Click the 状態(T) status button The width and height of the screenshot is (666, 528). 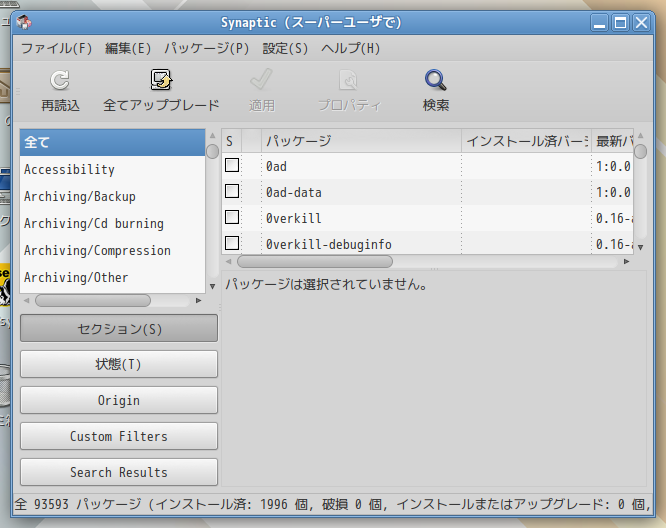coord(119,364)
